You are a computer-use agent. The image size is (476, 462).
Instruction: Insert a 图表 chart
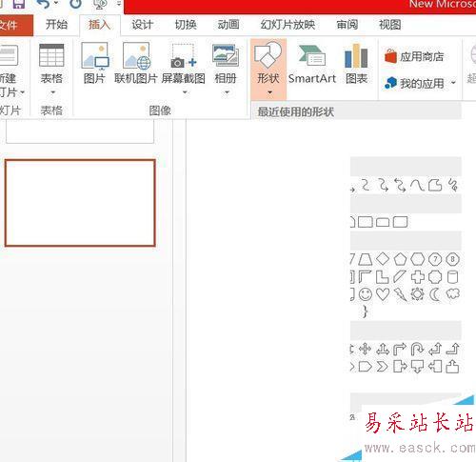click(356, 65)
